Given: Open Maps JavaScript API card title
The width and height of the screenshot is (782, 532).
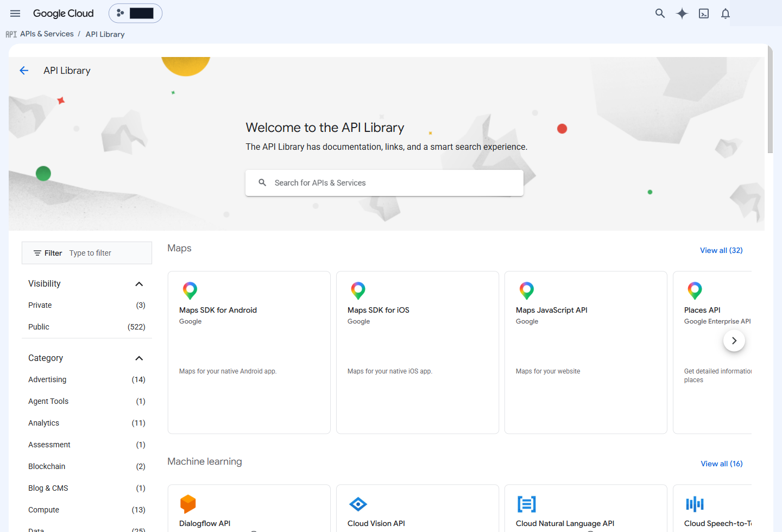Looking at the screenshot, I should [552, 310].
